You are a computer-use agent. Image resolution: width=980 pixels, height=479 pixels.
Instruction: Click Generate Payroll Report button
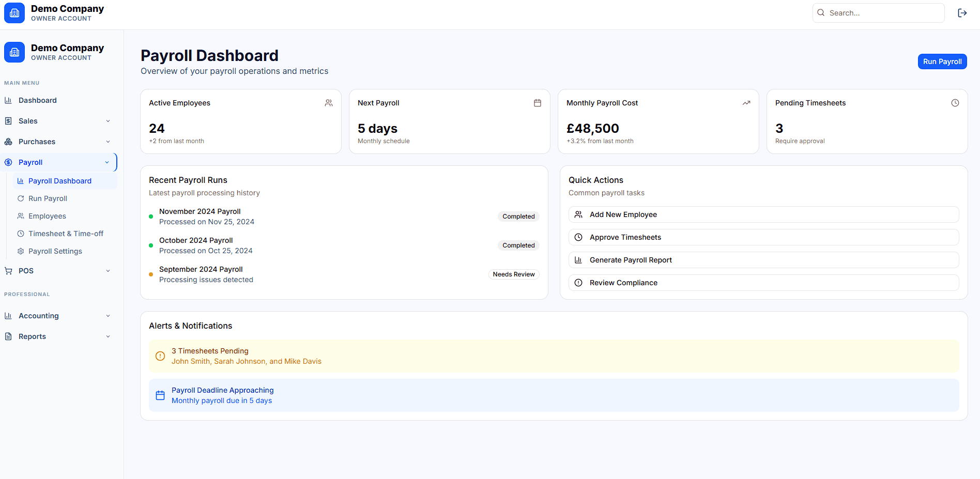coord(763,260)
